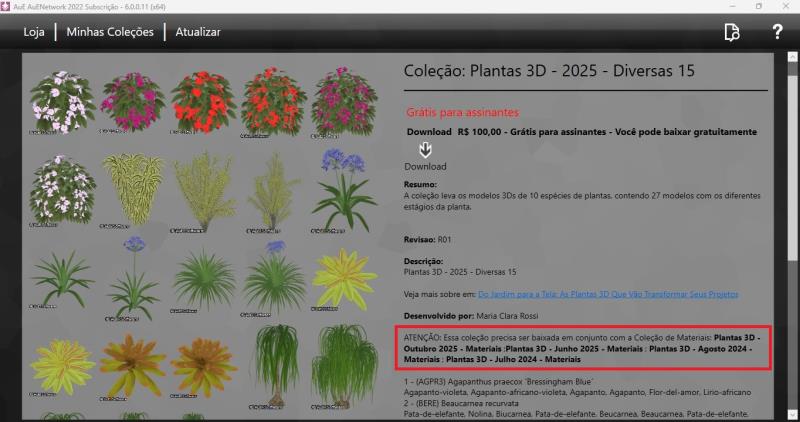Click the AuE app logo in title bar
Screen dimensions: 800x422
pyautogui.click(x=8, y=6)
